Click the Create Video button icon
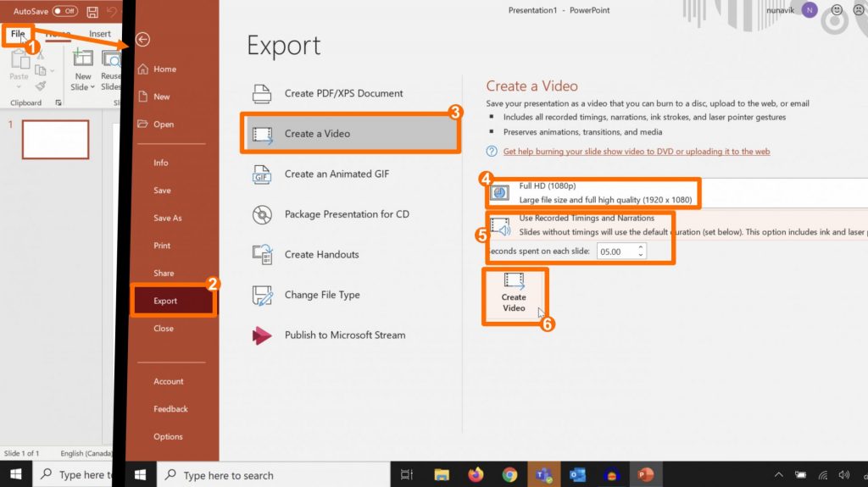 [514, 281]
